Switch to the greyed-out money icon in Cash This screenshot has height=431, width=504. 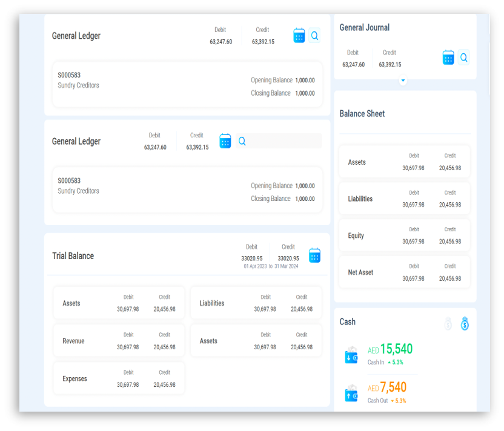pyautogui.click(x=448, y=324)
